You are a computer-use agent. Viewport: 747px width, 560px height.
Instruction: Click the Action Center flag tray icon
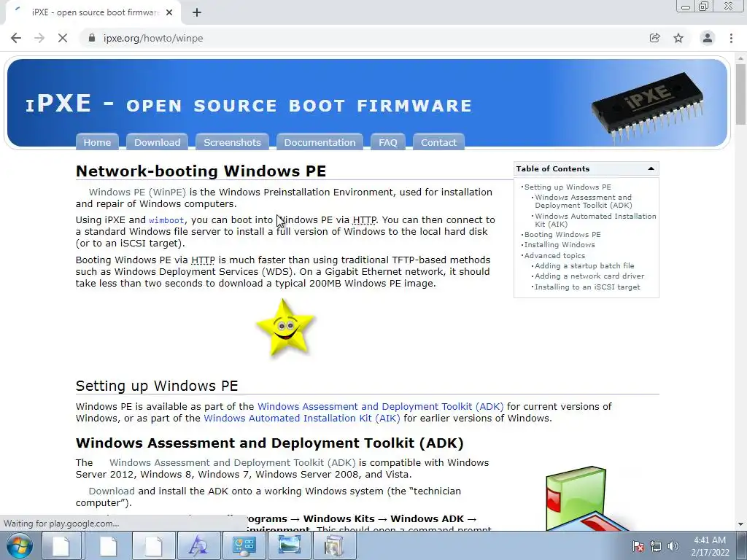pyautogui.click(x=638, y=546)
